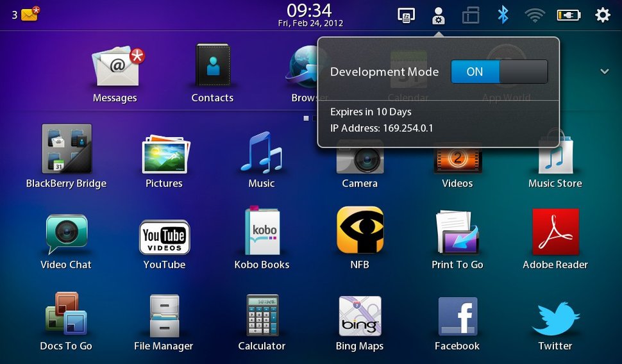Open the Bluetooth status icon
This screenshot has width=622, height=364.
[x=503, y=15]
